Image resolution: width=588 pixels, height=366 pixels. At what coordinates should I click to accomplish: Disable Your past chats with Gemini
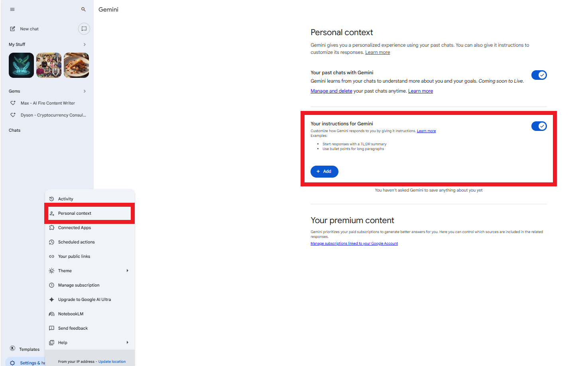click(x=539, y=75)
